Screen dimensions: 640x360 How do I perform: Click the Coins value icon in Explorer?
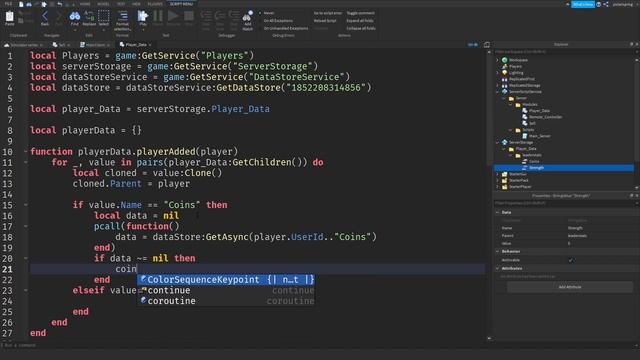(525, 161)
